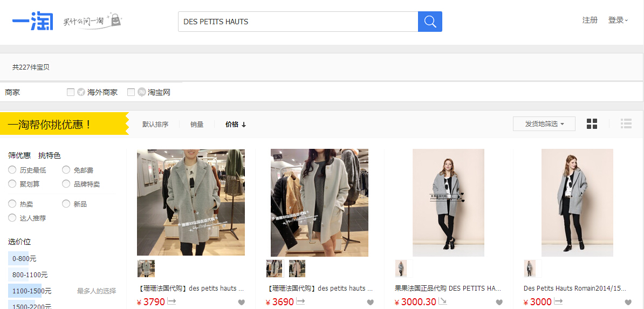Screen dimensions: 644x309
Task: Click the 共227件宝贝 result count text
Action: click(31, 67)
